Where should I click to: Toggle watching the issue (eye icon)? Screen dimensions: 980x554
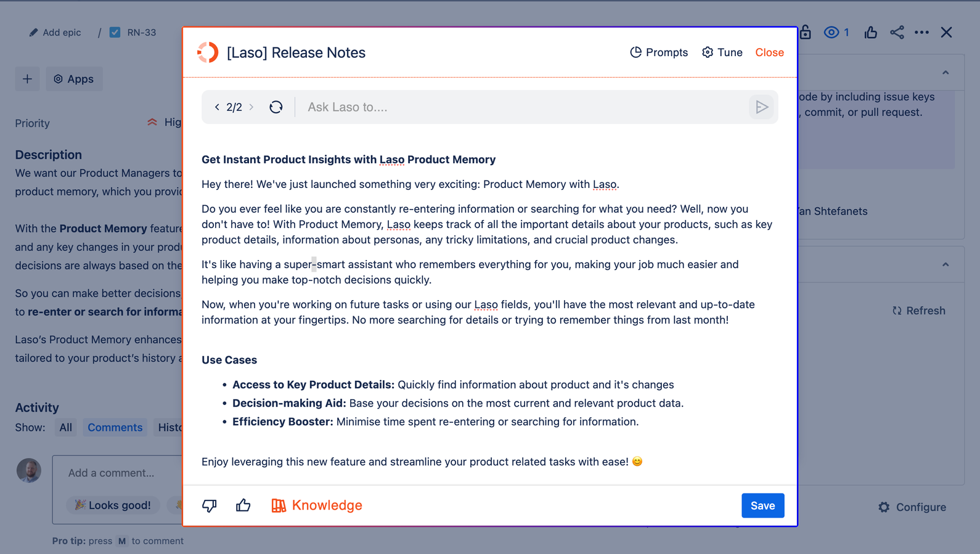(x=836, y=32)
